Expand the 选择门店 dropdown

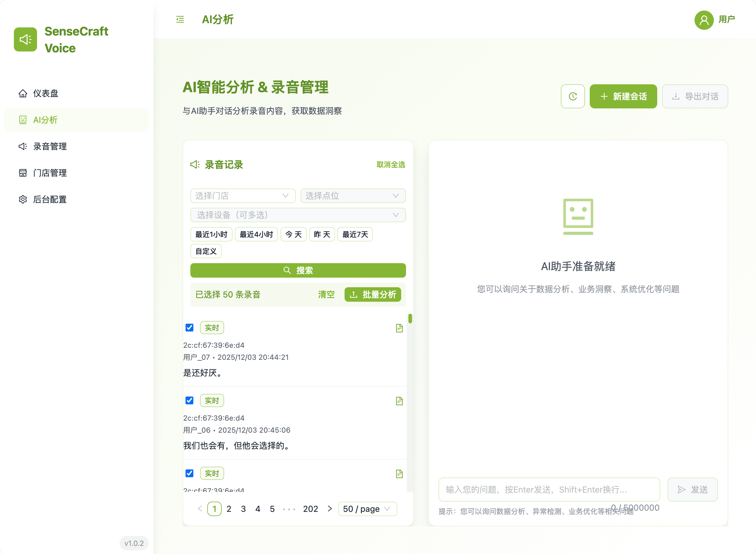242,196
